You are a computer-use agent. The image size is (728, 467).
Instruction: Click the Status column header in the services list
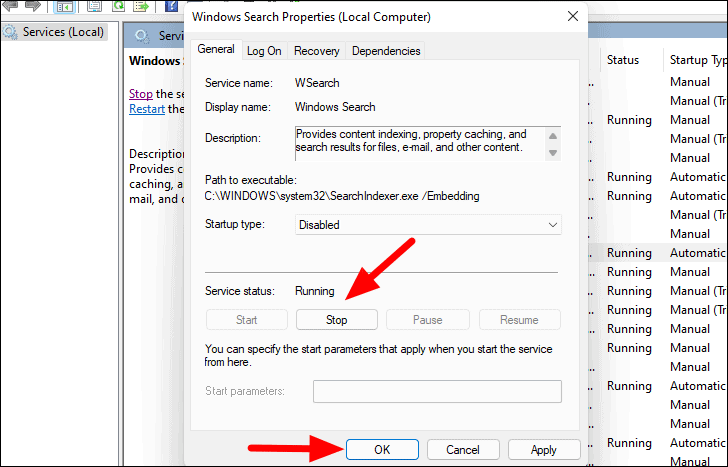click(x=623, y=60)
